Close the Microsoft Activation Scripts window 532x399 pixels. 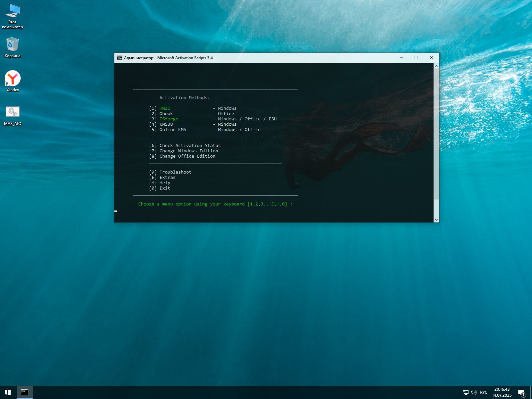point(432,58)
